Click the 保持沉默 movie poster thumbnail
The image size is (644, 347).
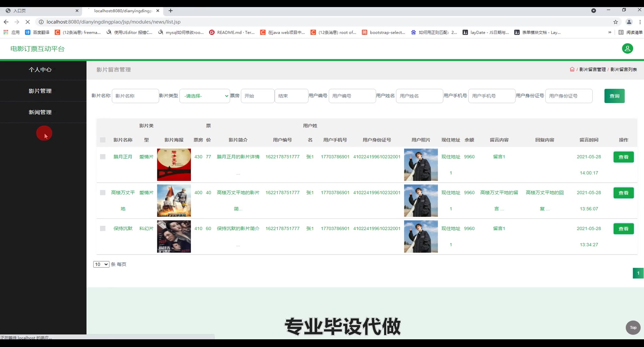pyautogui.click(x=174, y=236)
